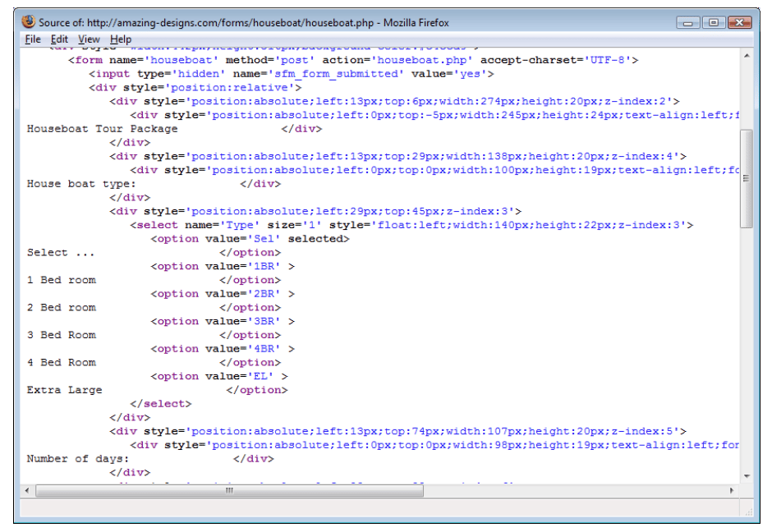Click the vertical scrollbar thumb
Screen dimensions: 772x532
click(x=747, y=179)
